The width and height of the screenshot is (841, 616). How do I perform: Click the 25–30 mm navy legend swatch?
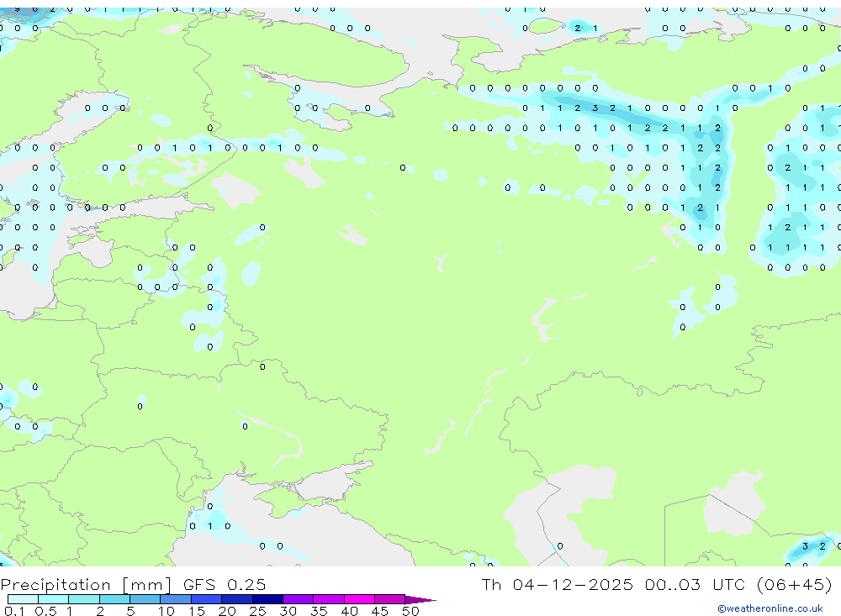pos(267,599)
